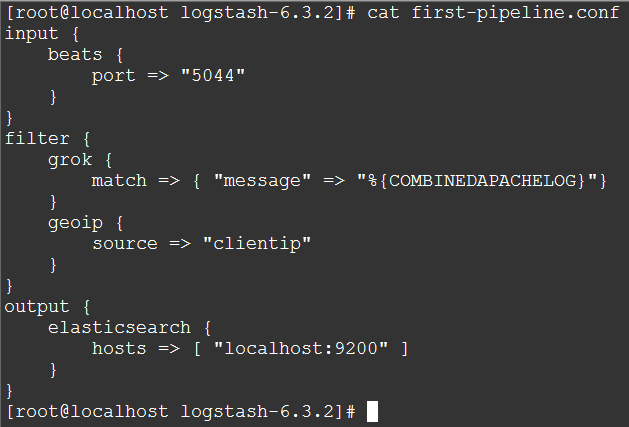The image size is (629, 427).
Task: Click the "geoip {" plugin name
Action: tap(75, 222)
